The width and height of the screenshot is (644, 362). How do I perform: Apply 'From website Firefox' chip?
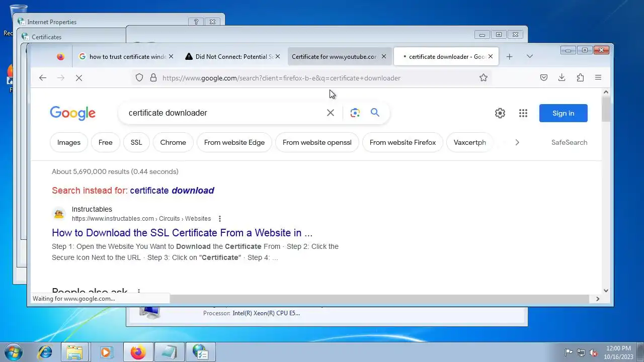pyautogui.click(x=403, y=142)
